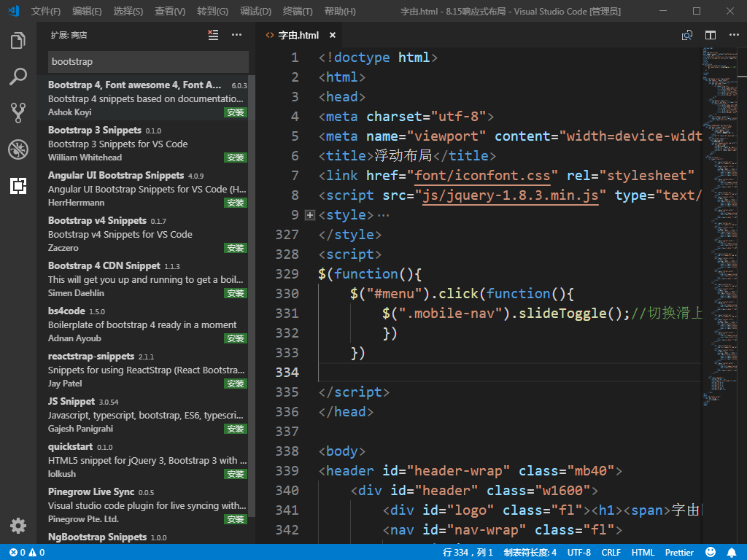Open the 终端(T) menu
747x560 pixels.
pos(298,11)
